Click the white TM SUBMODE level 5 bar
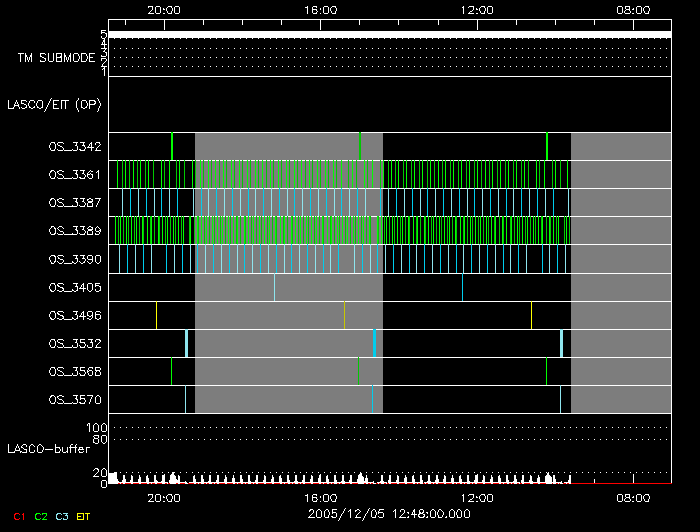 click(x=390, y=34)
